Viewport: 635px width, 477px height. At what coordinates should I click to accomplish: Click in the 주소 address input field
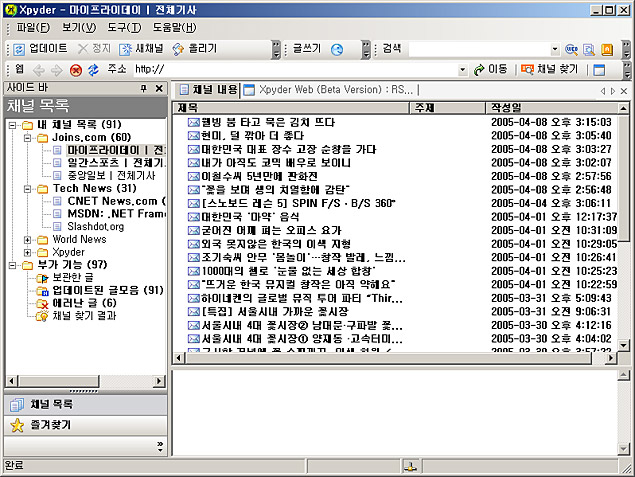click(300, 70)
